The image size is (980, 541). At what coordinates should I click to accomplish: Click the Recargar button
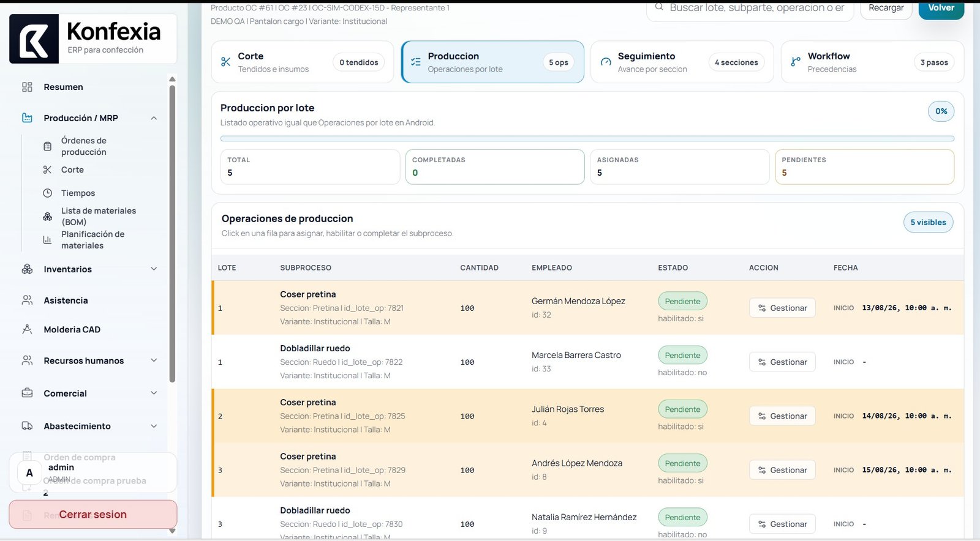pyautogui.click(x=886, y=9)
